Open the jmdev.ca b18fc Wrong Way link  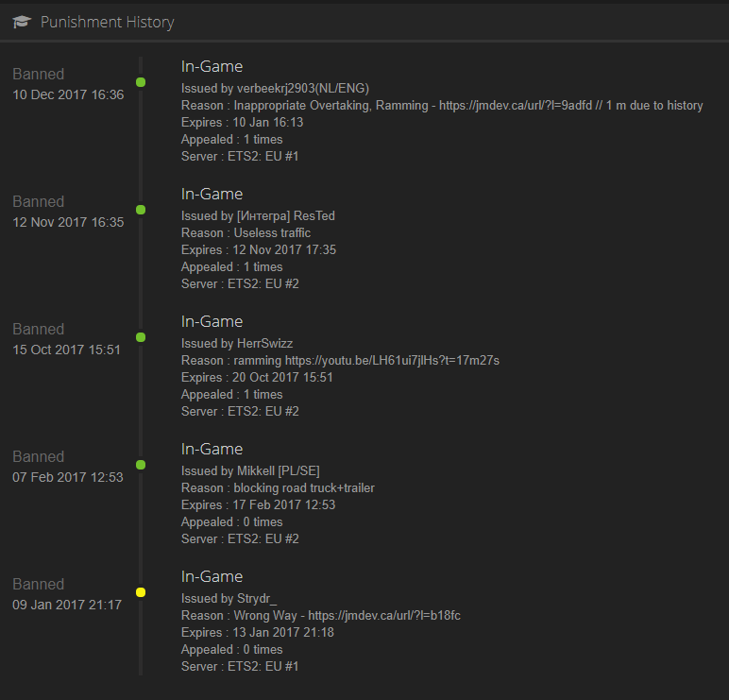pyautogui.click(x=384, y=615)
